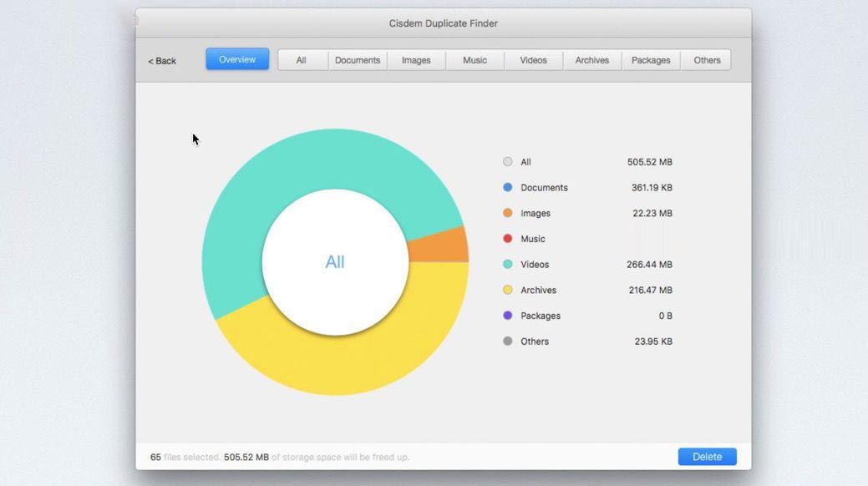Viewport: 868px width, 486px height.
Task: Click the orange Images legend dot
Action: (508, 213)
